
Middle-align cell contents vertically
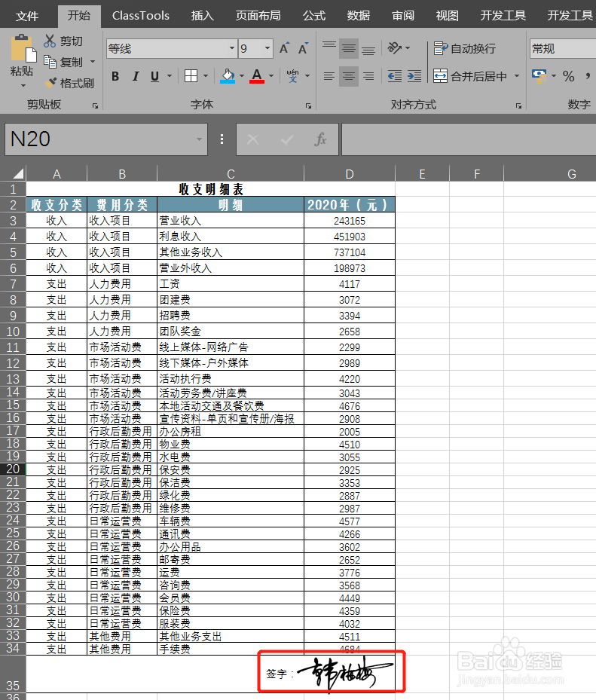click(349, 48)
